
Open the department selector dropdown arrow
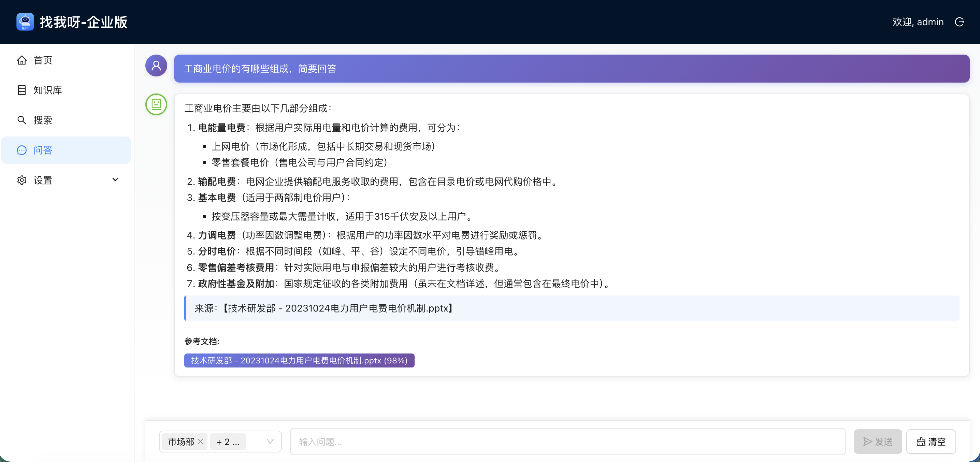270,442
